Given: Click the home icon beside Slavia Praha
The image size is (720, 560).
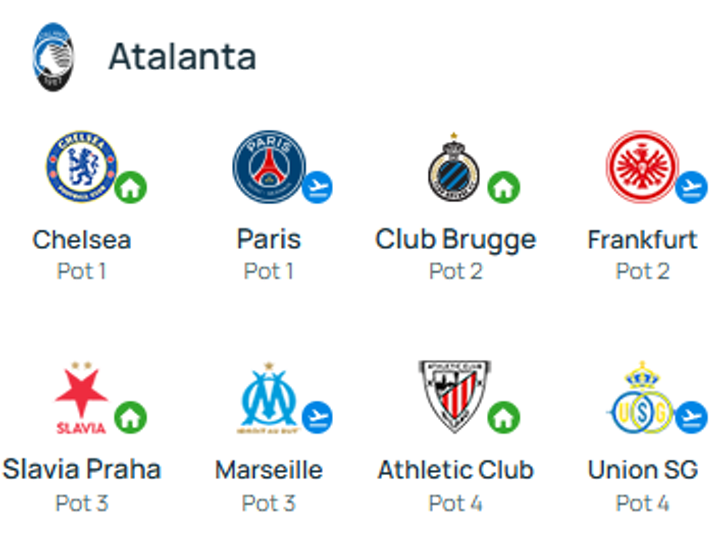Looking at the screenshot, I should [x=130, y=418].
